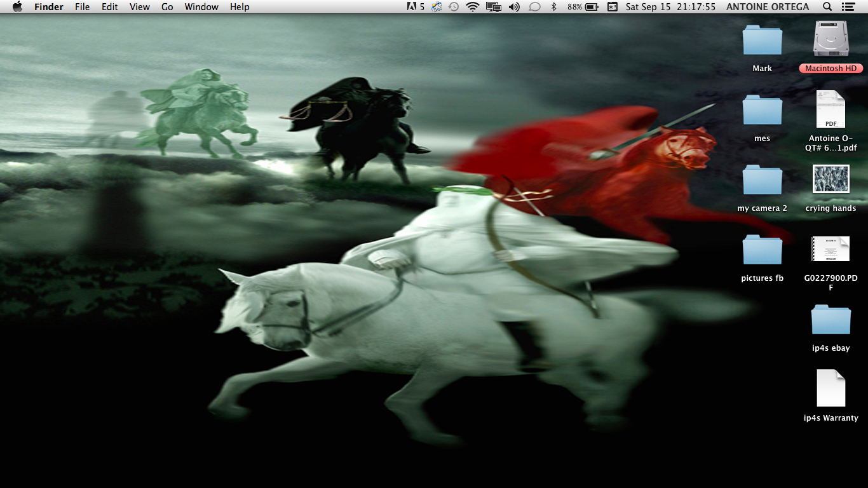
Task: Click the 'G0227900.PDF' file name text
Action: click(831, 283)
